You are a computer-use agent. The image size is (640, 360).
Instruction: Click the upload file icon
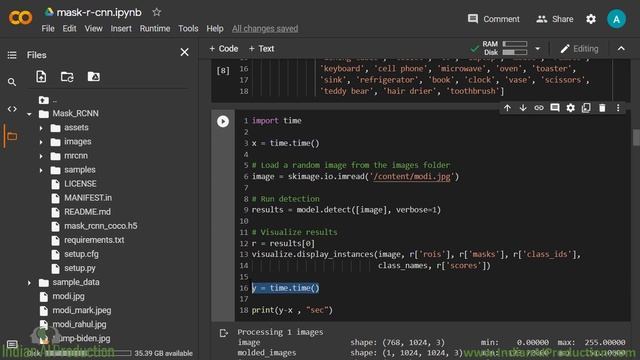pyautogui.click(x=41, y=76)
